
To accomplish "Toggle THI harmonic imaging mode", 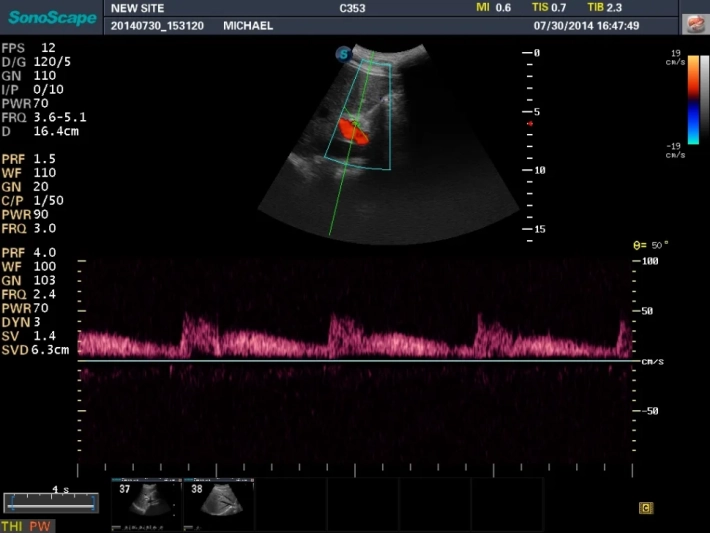I will pyautogui.click(x=13, y=525).
